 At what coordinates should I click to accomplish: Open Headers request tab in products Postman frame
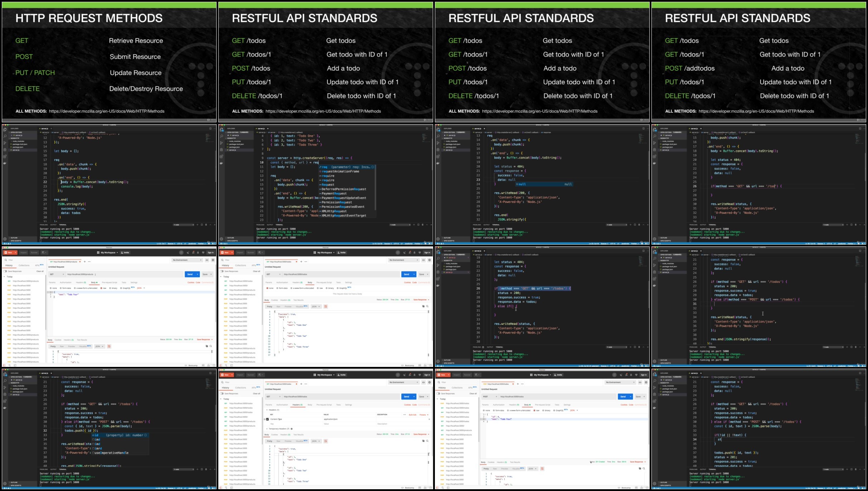(x=81, y=283)
